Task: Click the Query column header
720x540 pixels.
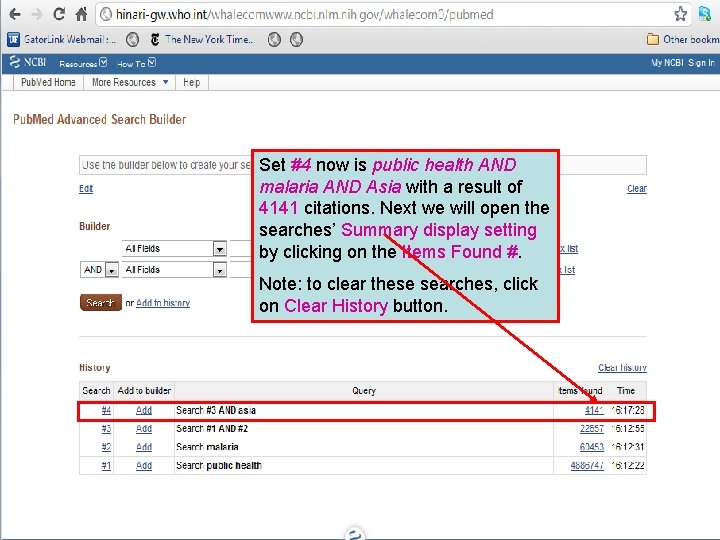Action: point(364,391)
